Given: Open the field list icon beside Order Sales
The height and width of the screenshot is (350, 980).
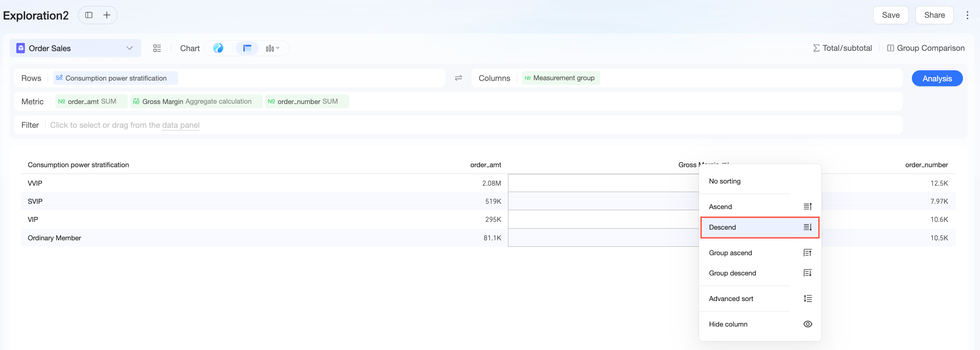Looking at the screenshot, I should point(157,48).
